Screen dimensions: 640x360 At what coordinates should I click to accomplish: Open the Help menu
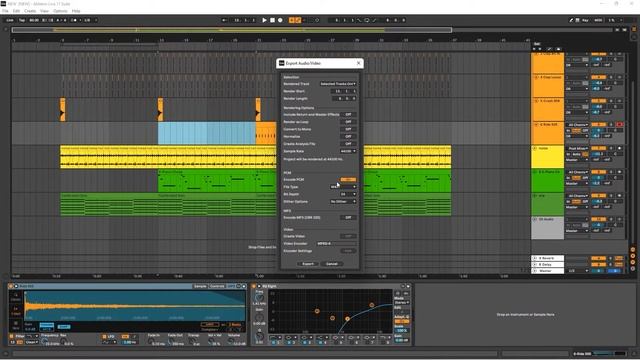76,11
